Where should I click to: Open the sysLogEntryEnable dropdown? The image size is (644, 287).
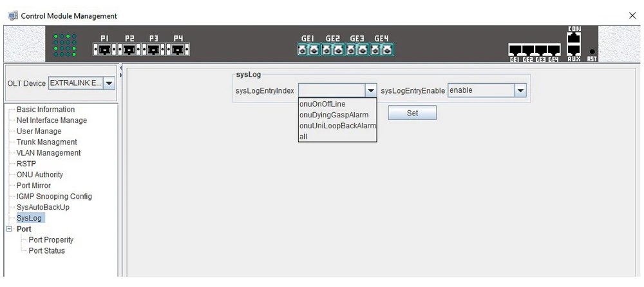(521, 91)
